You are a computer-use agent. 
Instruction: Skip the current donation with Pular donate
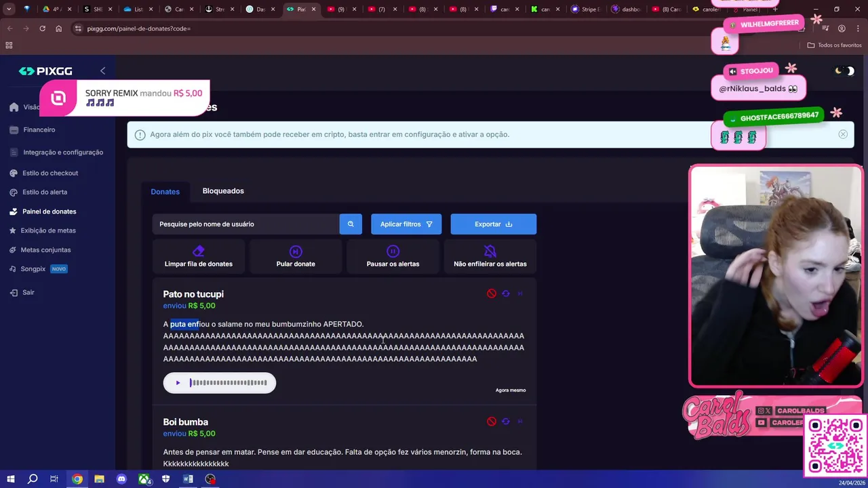tap(296, 257)
